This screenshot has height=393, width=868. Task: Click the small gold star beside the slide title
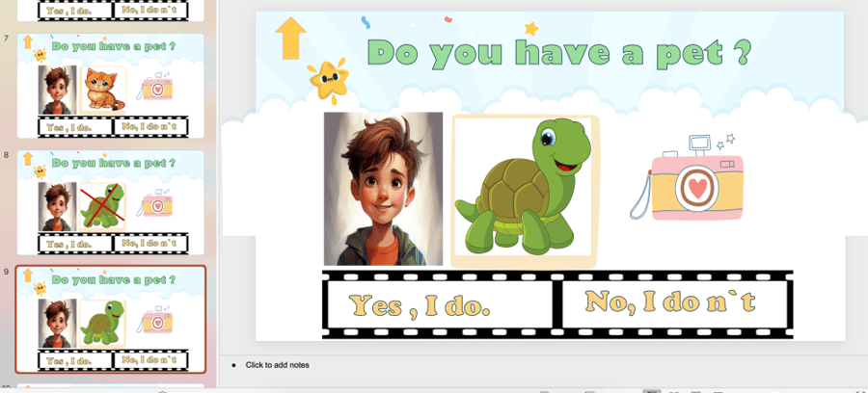(531, 28)
